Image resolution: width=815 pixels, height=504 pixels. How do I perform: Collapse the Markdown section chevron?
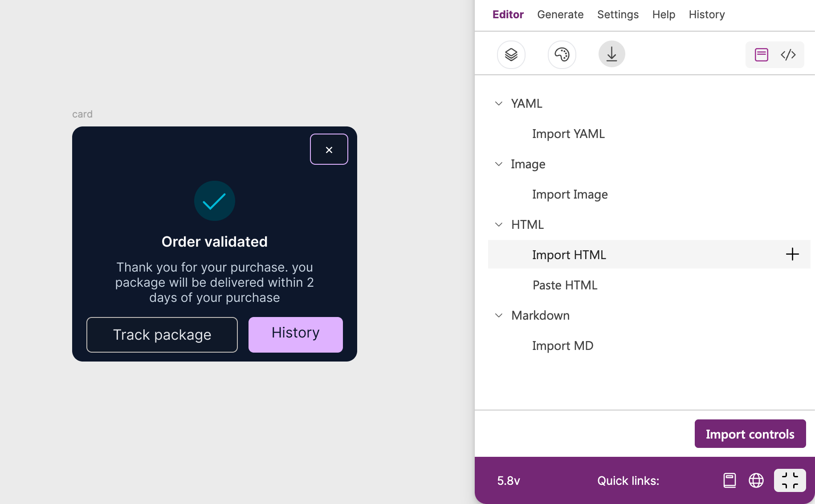pyautogui.click(x=499, y=315)
